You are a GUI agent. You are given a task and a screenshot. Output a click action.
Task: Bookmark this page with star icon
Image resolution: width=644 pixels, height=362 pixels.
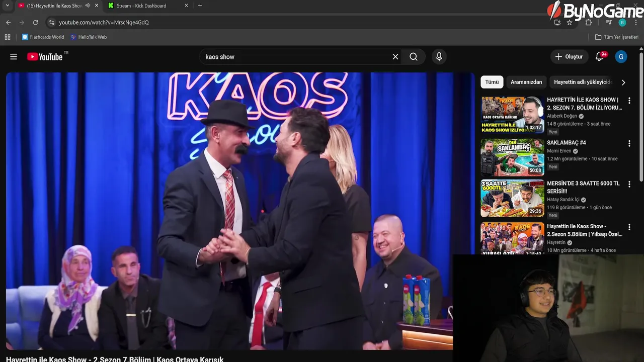coord(570,22)
